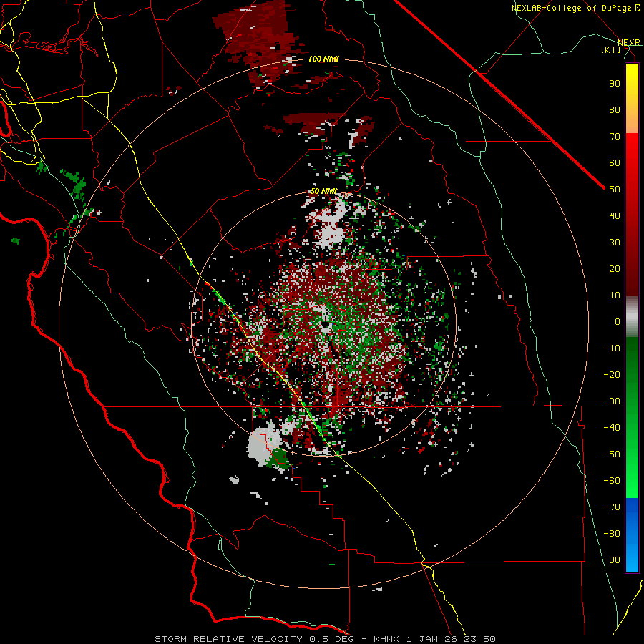Click the KHNX station ID in the caption
Image resolution: width=644 pixels, height=644 pixels.
[386, 639]
